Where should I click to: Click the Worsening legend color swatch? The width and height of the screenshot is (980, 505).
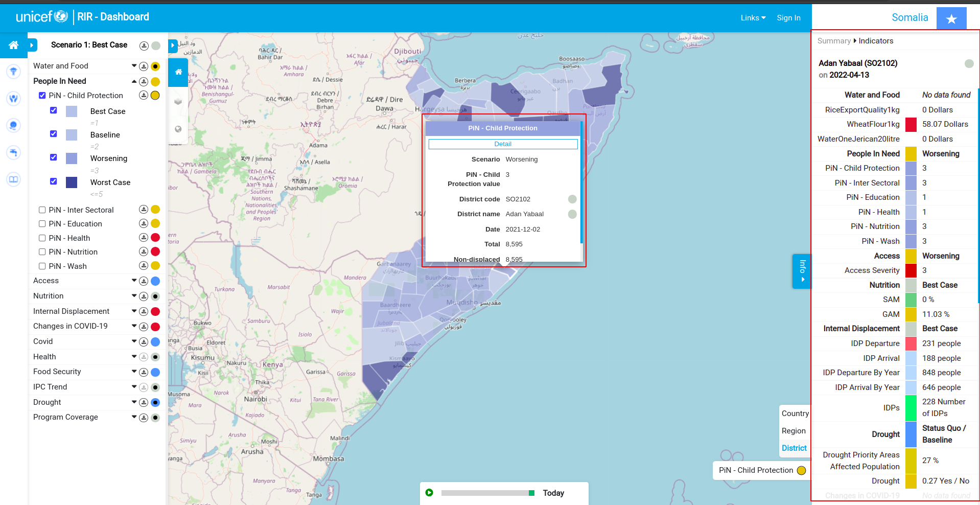pyautogui.click(x=72, y=158)
